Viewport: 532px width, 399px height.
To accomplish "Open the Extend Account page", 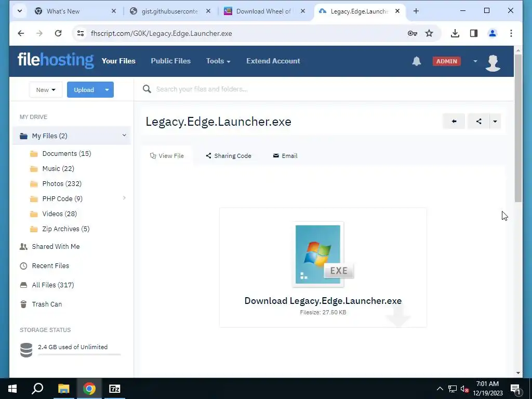I will pyautogui.click(x=273, y=61).
